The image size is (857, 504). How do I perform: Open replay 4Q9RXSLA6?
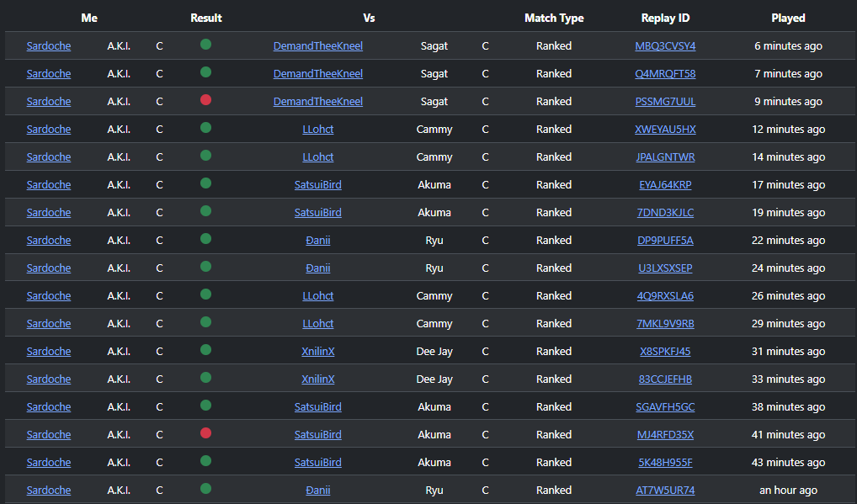click(665, 296)
